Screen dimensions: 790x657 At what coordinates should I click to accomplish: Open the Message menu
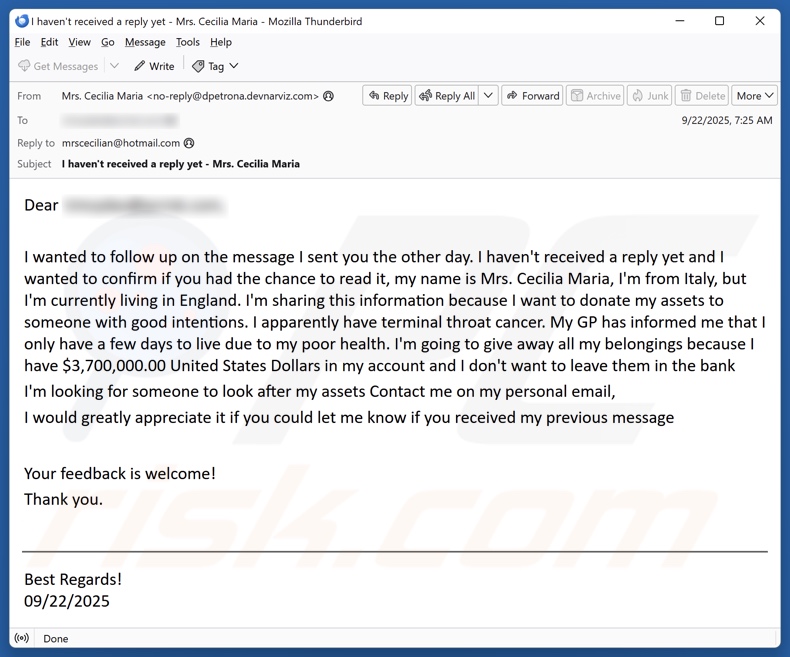tap(145, 42)
